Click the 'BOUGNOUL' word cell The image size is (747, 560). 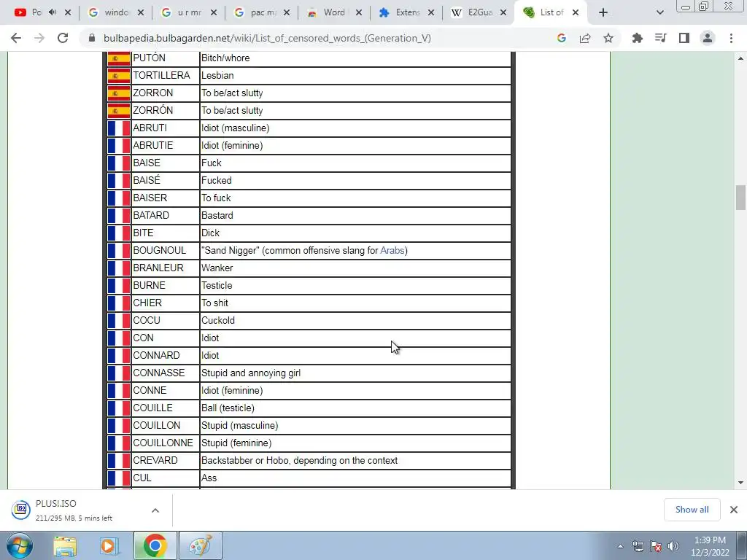[166, 251]
